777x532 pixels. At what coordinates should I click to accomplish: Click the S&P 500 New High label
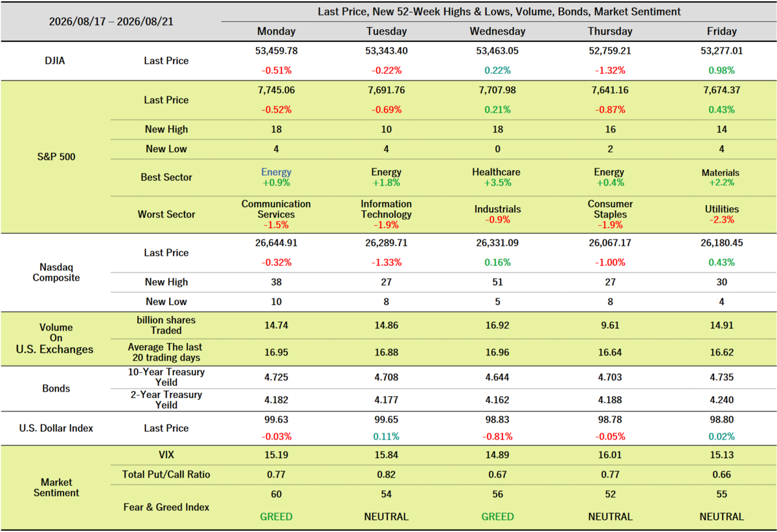(x=166, y=129)
